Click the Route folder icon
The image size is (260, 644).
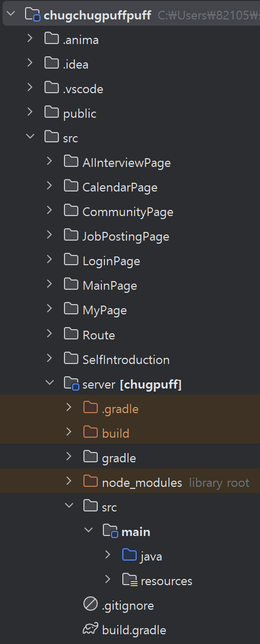71,334
